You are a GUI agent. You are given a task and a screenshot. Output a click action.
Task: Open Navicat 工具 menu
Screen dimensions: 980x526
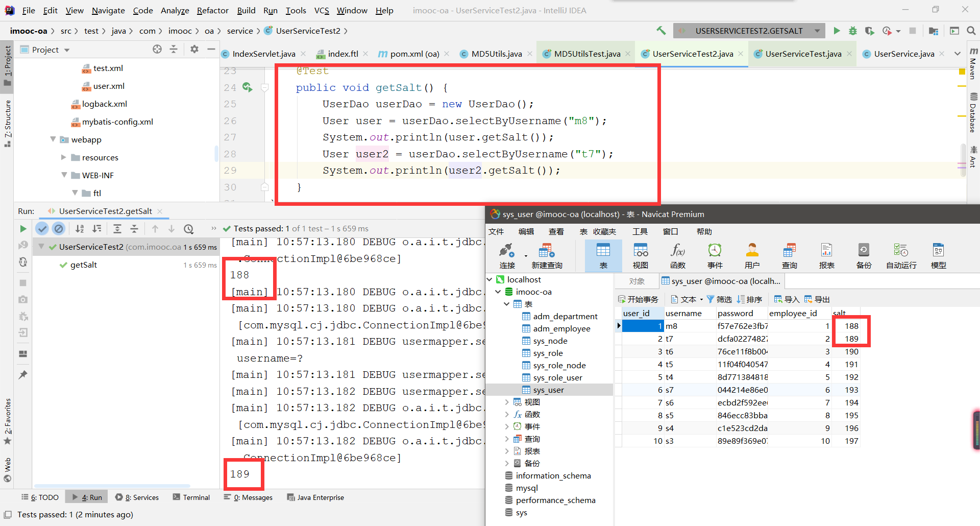pos(640,231)
